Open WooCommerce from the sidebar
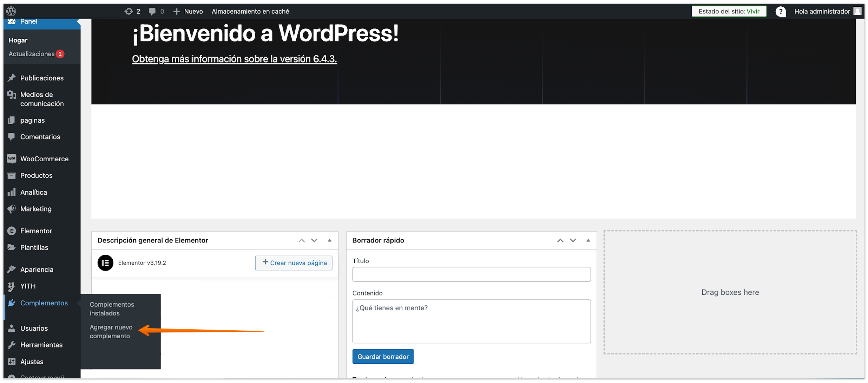The height and width of the screenshot is (383, 868). 44,159
